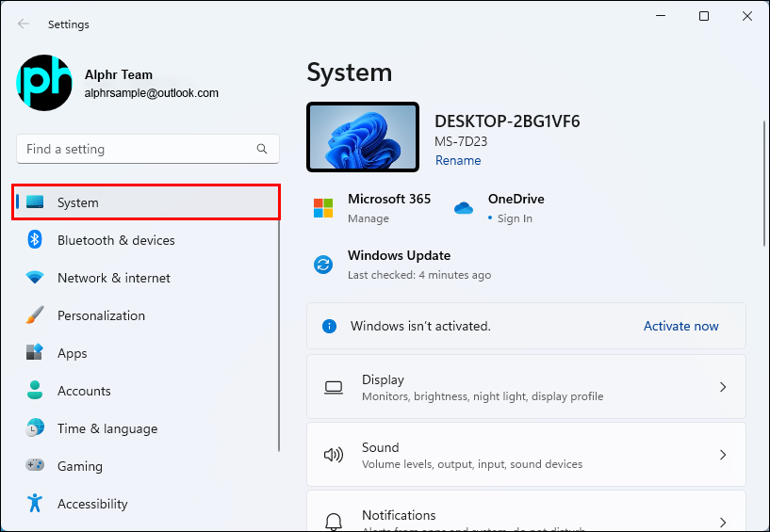
Task: Go to Network & internet settings
Action: (x=114, y=278)
